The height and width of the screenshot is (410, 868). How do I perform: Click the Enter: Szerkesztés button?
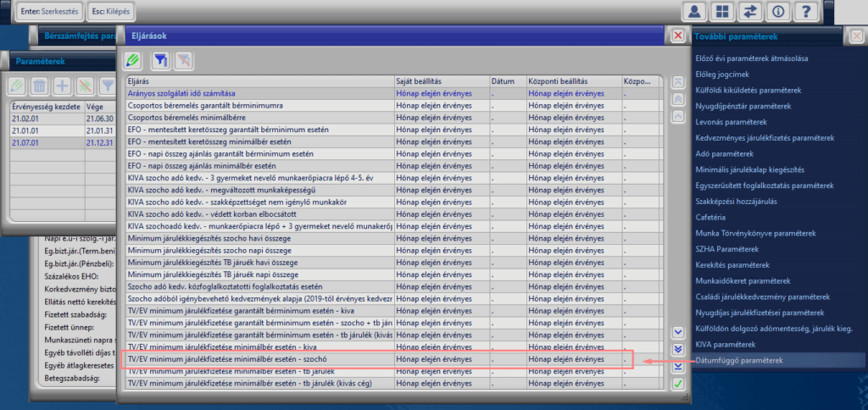[48, 11]
